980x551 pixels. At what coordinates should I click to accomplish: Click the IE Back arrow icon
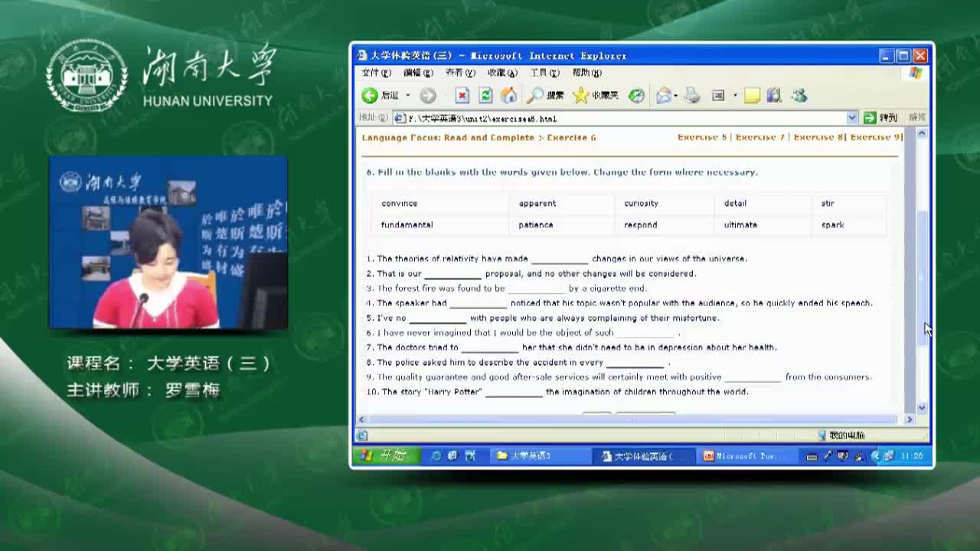[x=370, y=96]
